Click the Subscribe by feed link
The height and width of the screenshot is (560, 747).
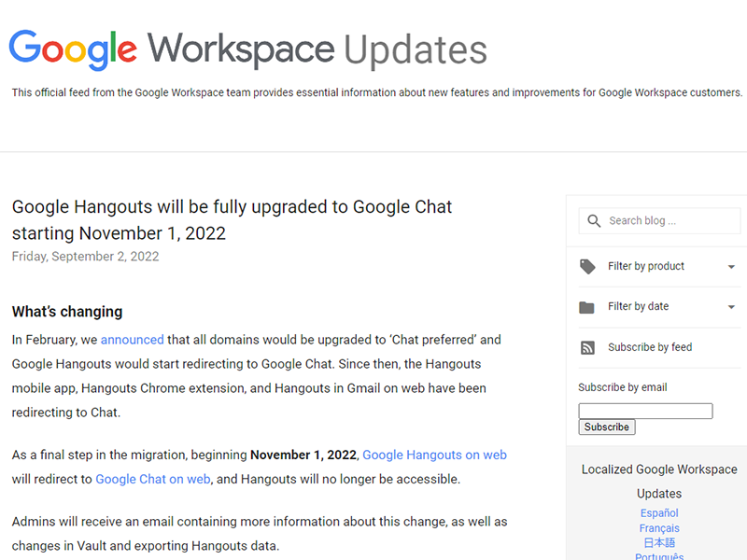click(x=650, y=348)
